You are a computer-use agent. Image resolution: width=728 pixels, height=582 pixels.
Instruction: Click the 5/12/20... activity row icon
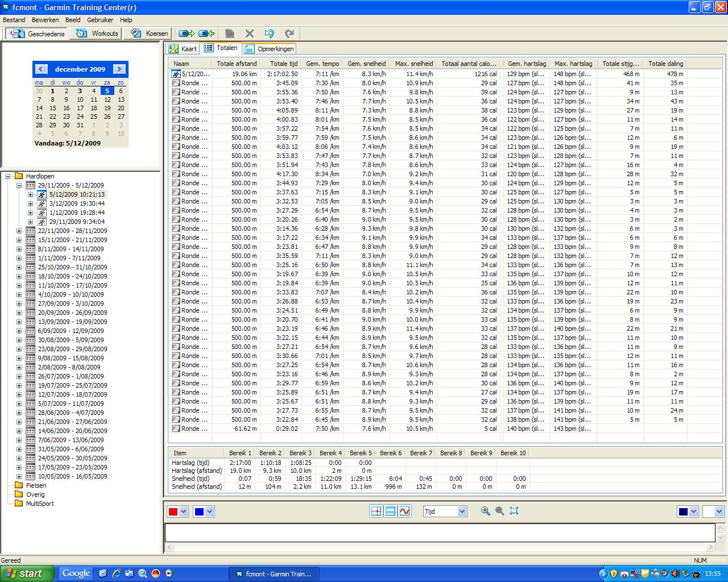tap(176, 74)
